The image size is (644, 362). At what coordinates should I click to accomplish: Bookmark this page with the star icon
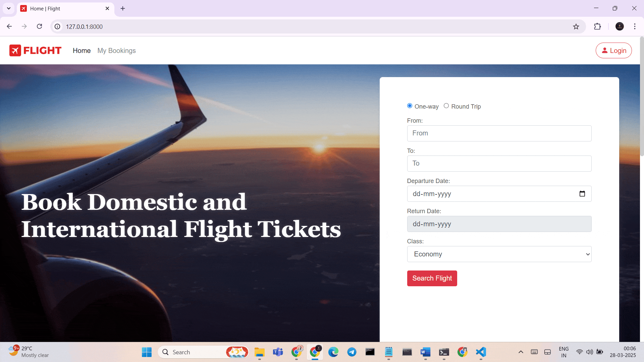click(576, 26)
